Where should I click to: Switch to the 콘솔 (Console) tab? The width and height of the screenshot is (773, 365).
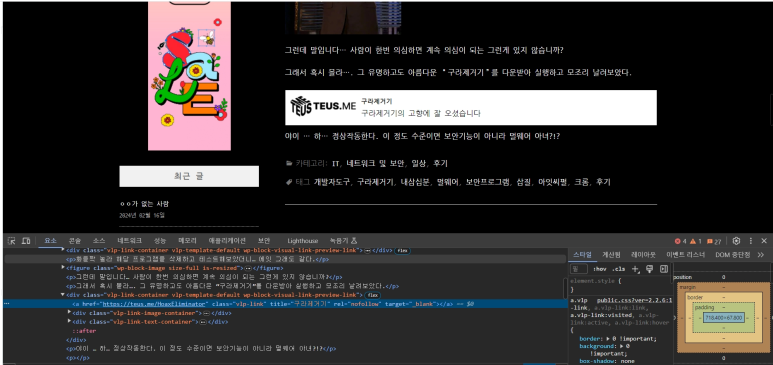point(75,241)
